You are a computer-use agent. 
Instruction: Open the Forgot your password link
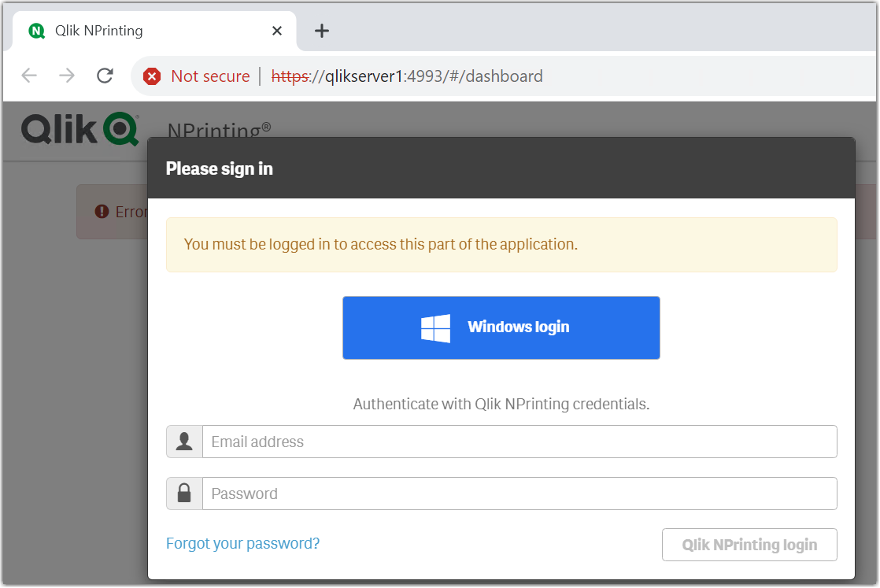pyautogui.click(x=242, y=543)
